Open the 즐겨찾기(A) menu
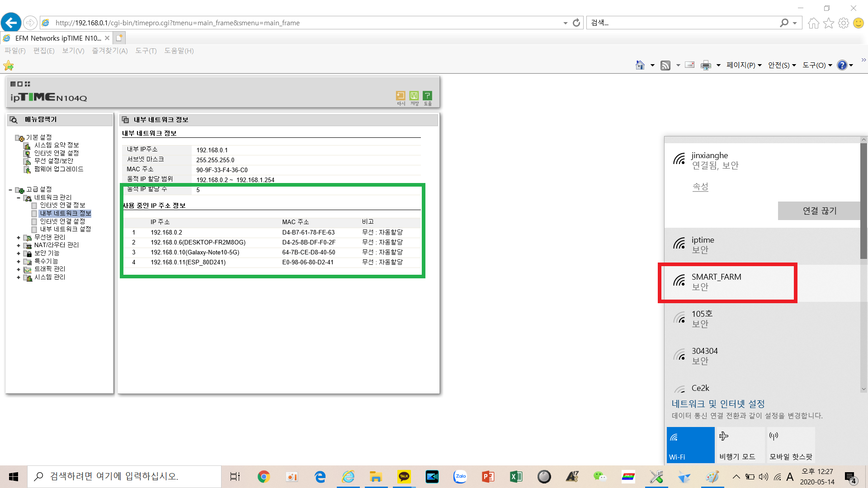 [110, 51]
